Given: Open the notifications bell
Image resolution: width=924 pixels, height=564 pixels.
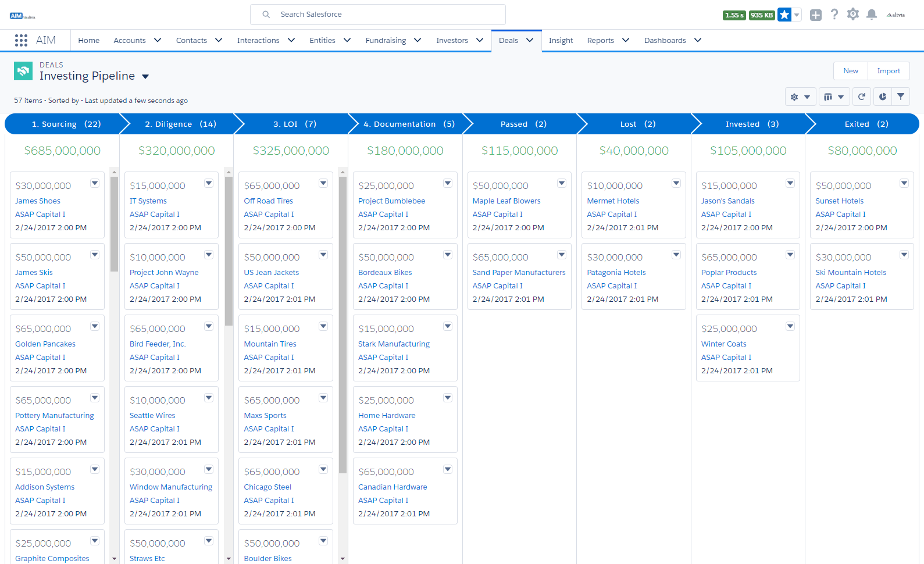Looking at the screenshot, I should point(872,15).
